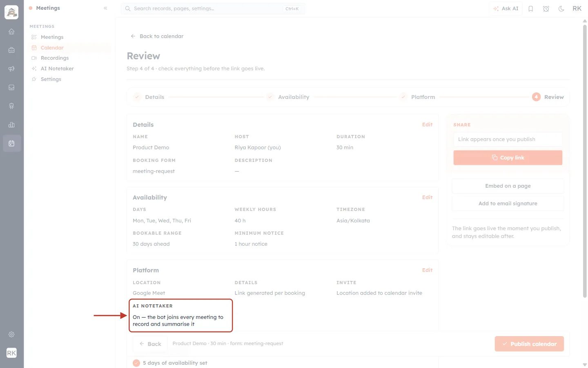Open the bar chart reports icon
The height and width of the screenshot is (368, 588).
[x=11, y=125]
